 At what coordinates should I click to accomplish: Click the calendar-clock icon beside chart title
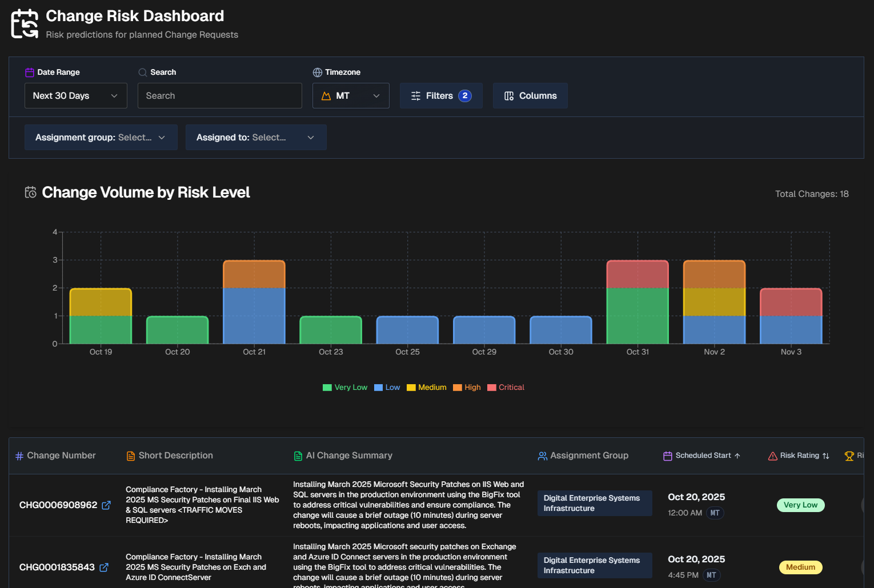[31, 192]
